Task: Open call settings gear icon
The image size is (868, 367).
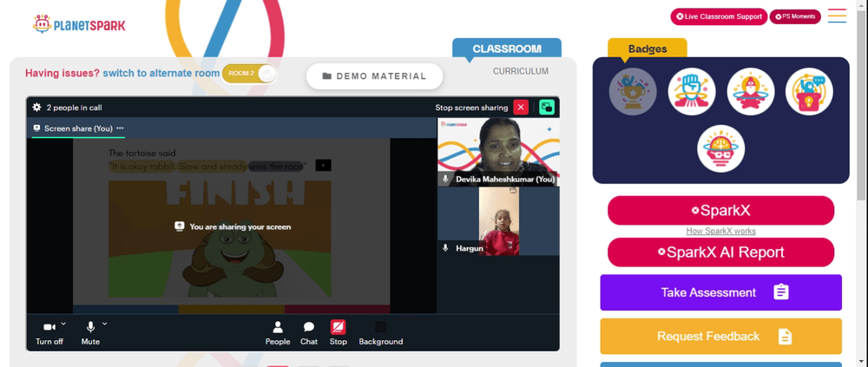Action: coord(37,108)
